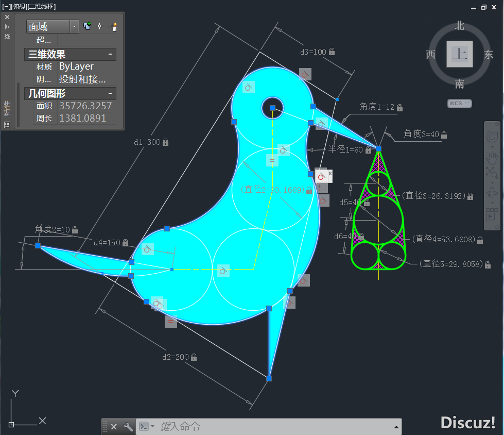Select the 周长 value 1381.0891
Image resolution: width=504 pixels, height=435 pixels.
coord(86,119)
